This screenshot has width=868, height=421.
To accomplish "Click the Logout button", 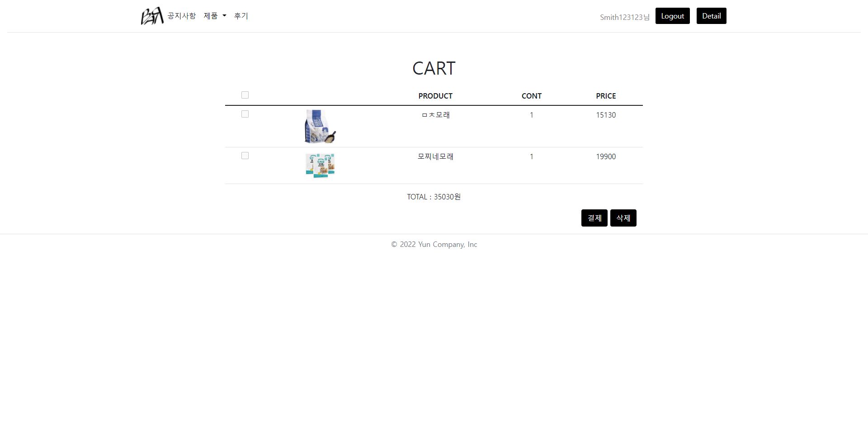I will [x=672, y=15].
